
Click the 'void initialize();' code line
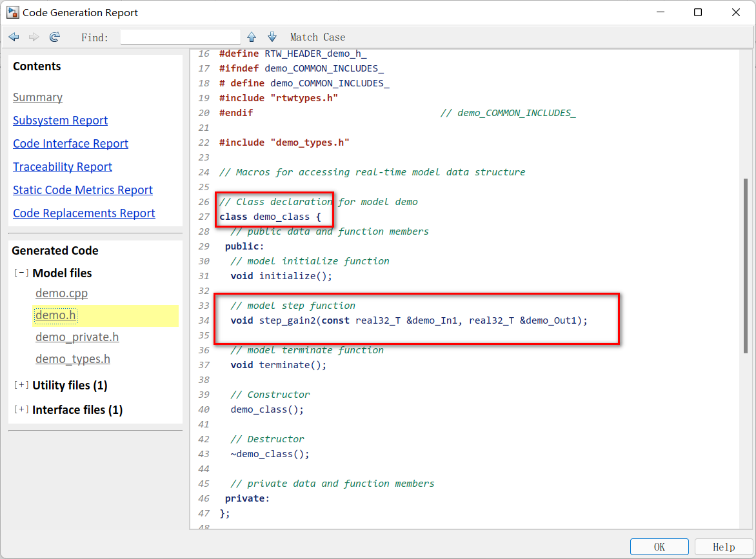click(281, 276)
